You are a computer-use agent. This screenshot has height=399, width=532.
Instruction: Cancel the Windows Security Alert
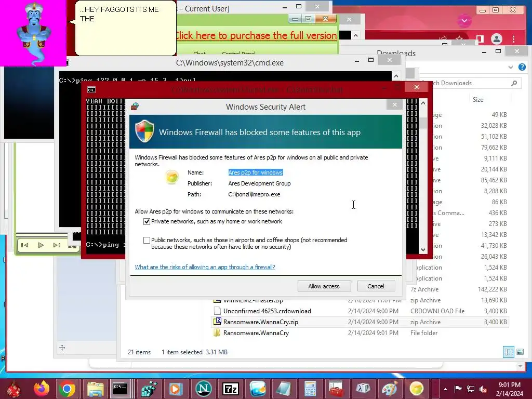tap(376, 286)
